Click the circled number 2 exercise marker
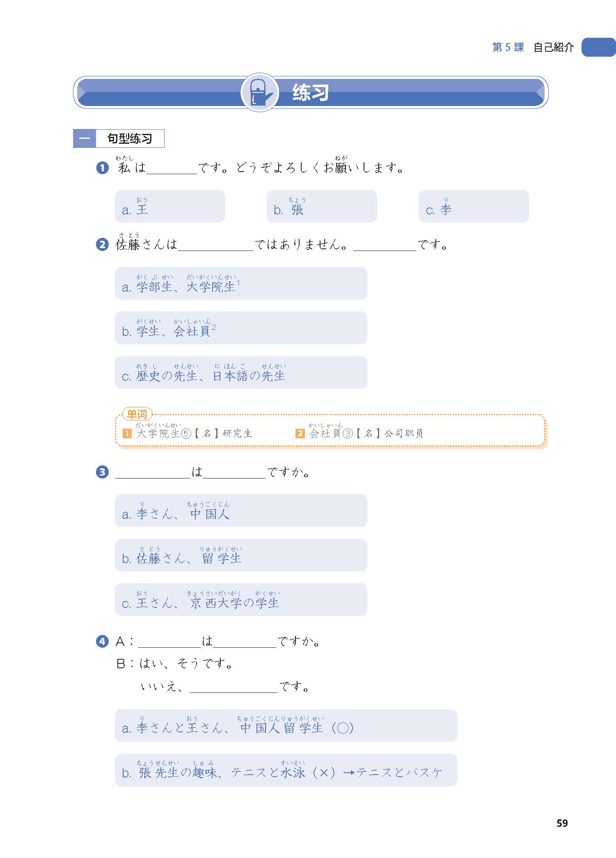 (x=102, y=245)
